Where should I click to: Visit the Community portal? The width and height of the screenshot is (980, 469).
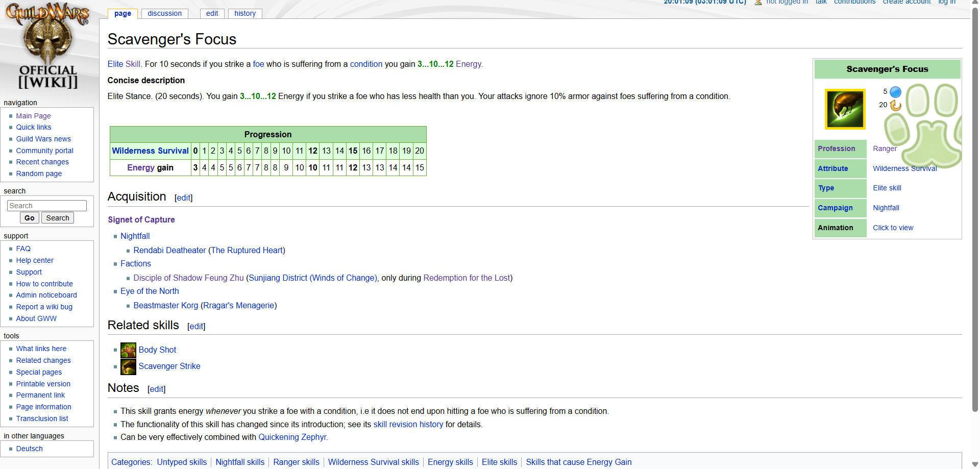click(44, 151)
